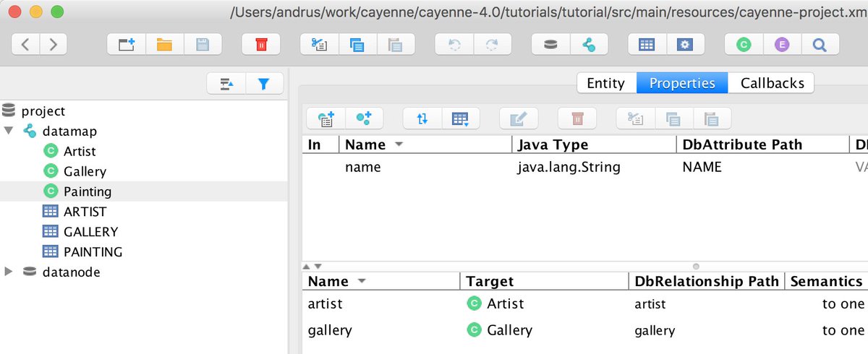Click the red remove button in top toolbar
This screenshot has width=868, height=354.
point(261,45)
